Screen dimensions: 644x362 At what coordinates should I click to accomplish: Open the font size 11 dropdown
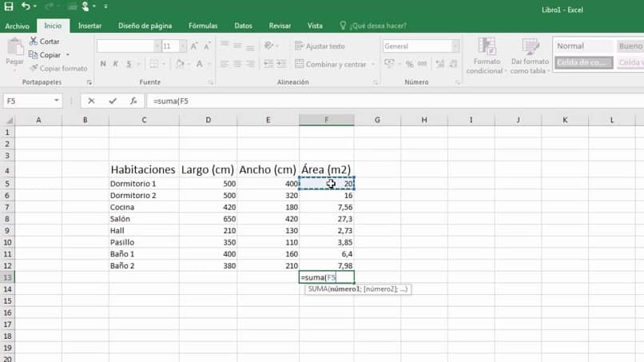[x=183, y=46]
